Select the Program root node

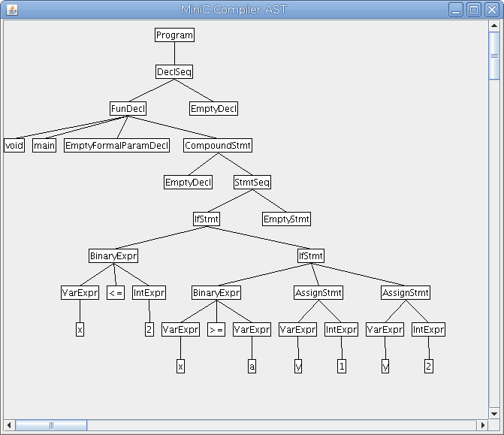click(174, 35)
